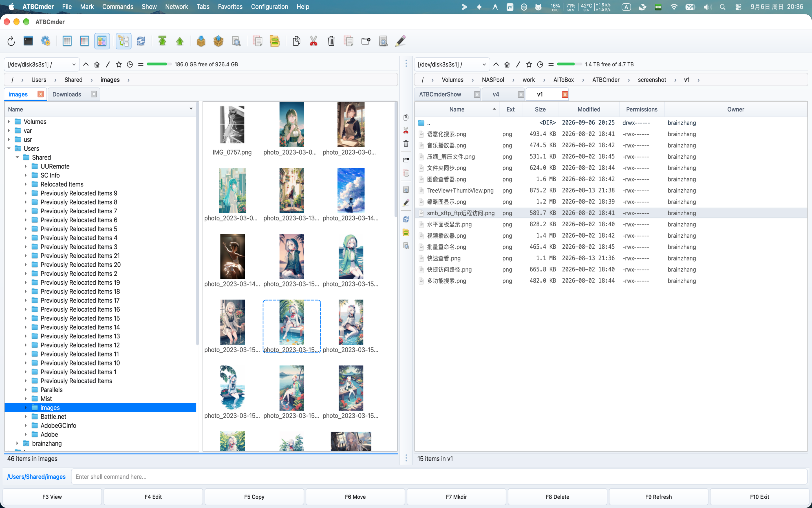Click the pencil icon in the middle vertical toolbar
This screenshot has height=508, width=812.
pos(406,203)
